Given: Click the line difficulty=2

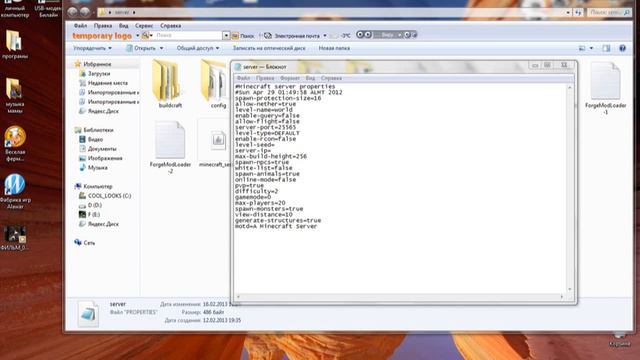Looking at the screenshot, I should (256, 191).
